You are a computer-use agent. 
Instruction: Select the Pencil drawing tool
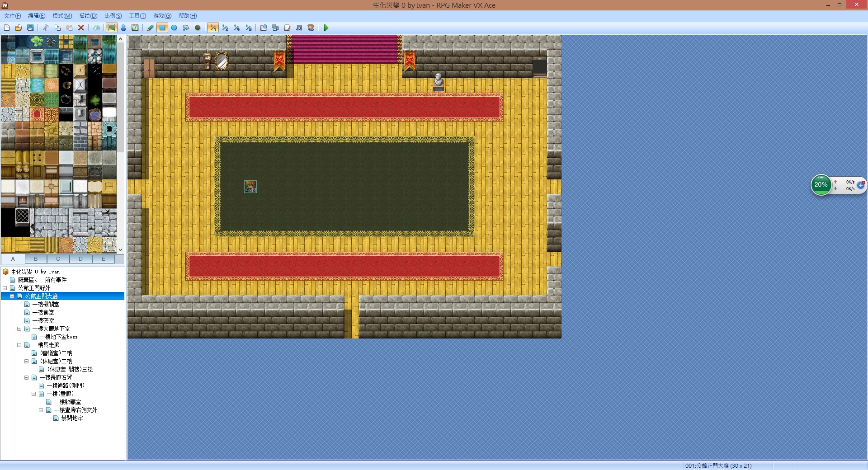pyautogui.click(x=151, y=28)
